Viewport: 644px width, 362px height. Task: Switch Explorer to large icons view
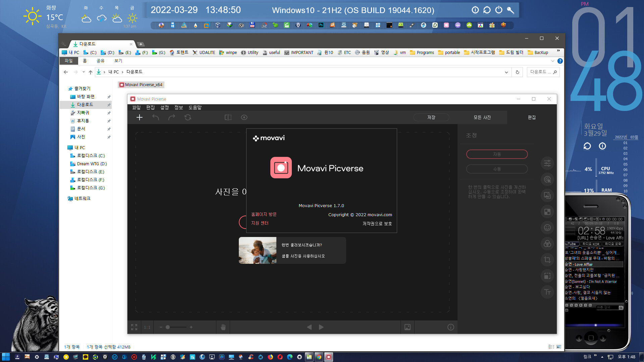pos(559,347)
